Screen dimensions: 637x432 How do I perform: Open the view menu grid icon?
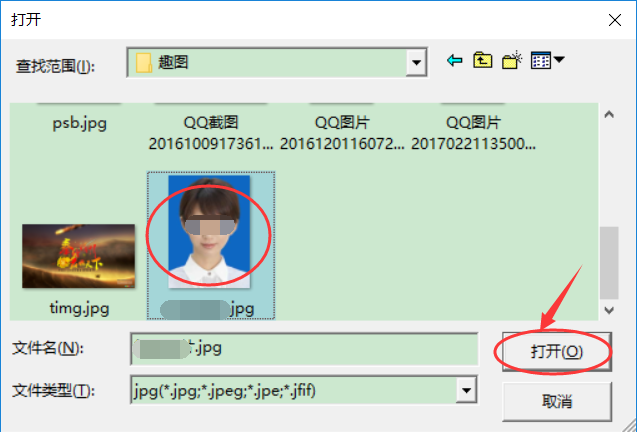[x=541, y=61]
